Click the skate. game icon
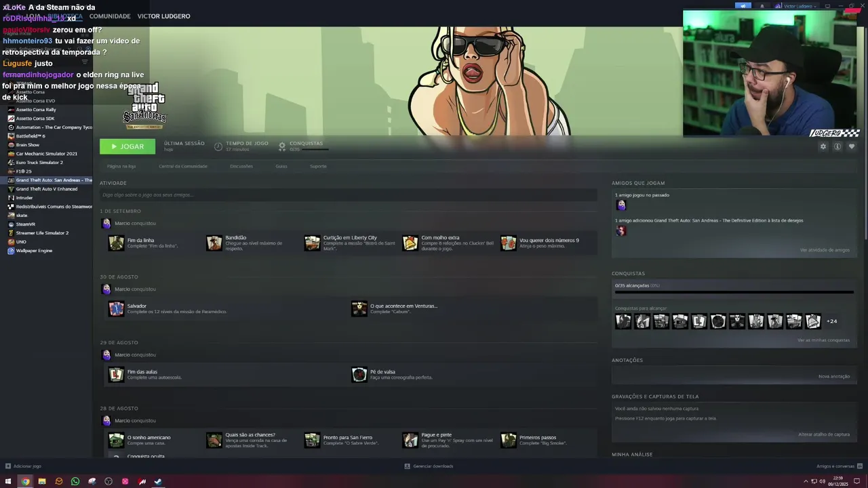 [11, 216]
